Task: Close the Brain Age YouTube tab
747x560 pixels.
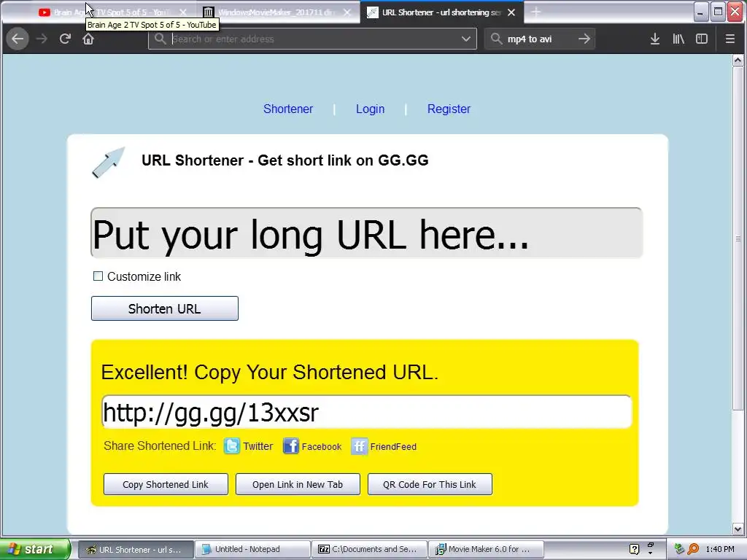Action: [183, 12]
